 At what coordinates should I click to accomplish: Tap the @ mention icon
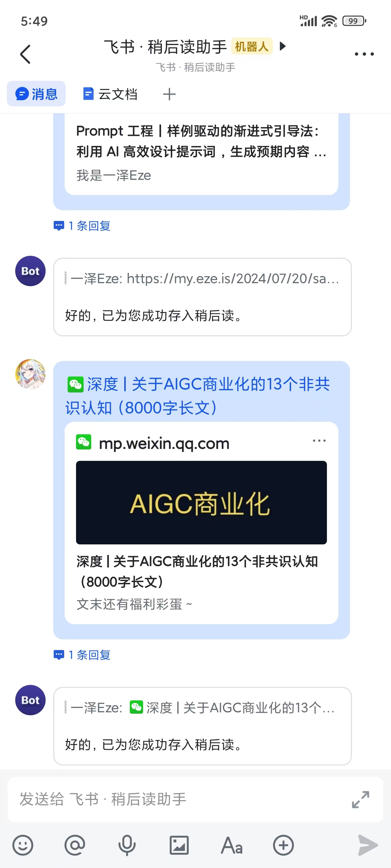pyautogui.click(x=75, y=845)
